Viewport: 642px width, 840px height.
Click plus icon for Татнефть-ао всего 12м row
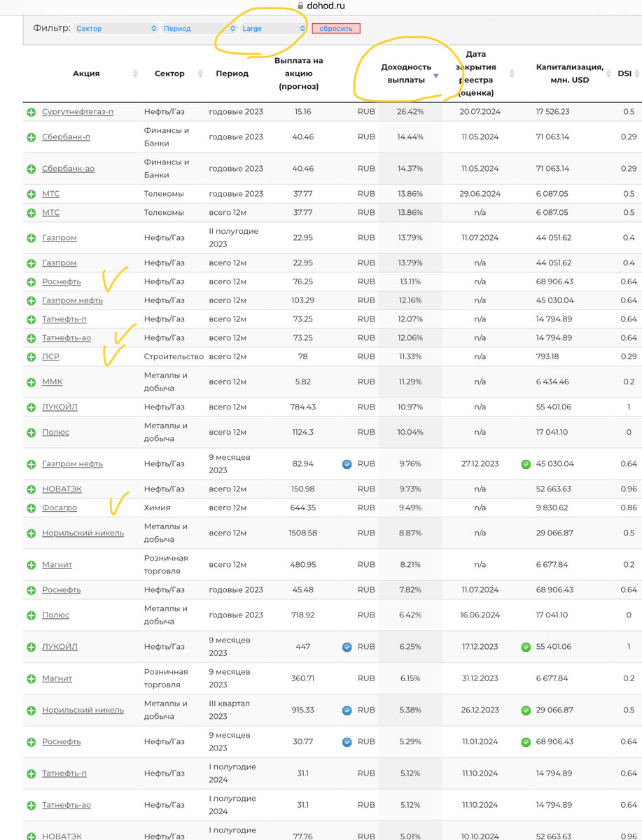click(31, 338)
